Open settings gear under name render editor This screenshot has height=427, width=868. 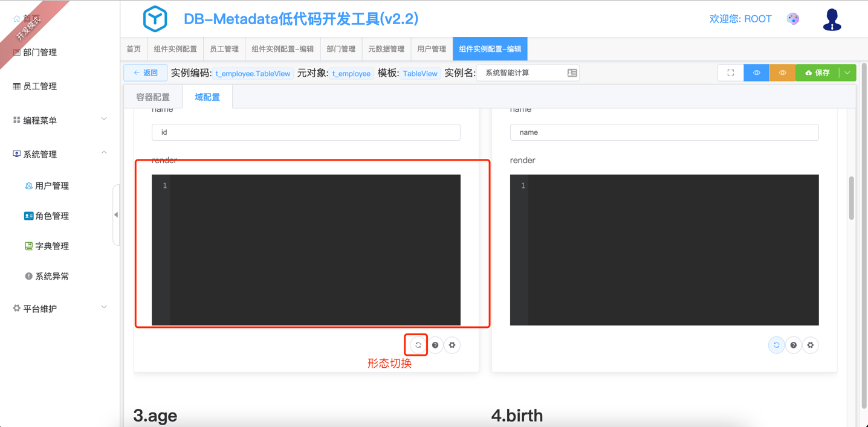click(811, 345)
